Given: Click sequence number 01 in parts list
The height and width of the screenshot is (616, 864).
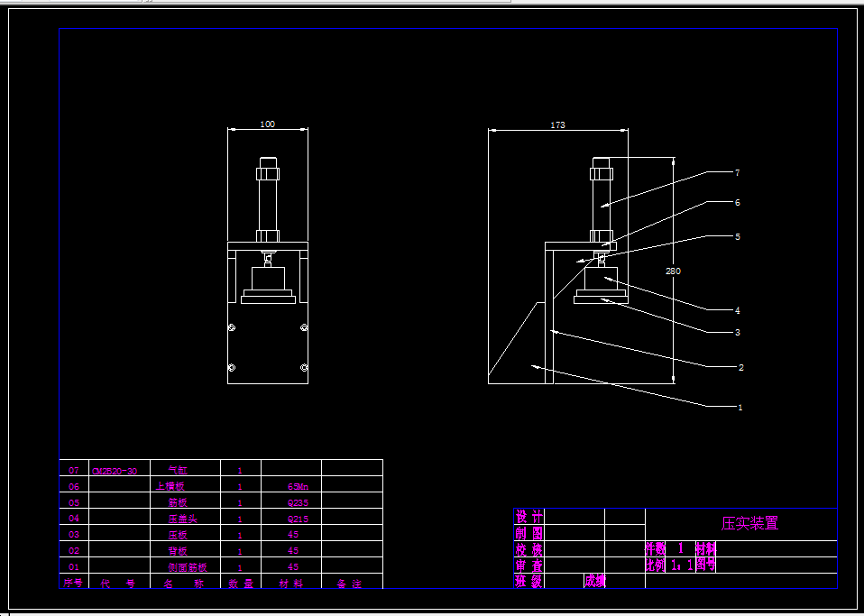Looking at the screenshot, I should (x=74, y=566).
